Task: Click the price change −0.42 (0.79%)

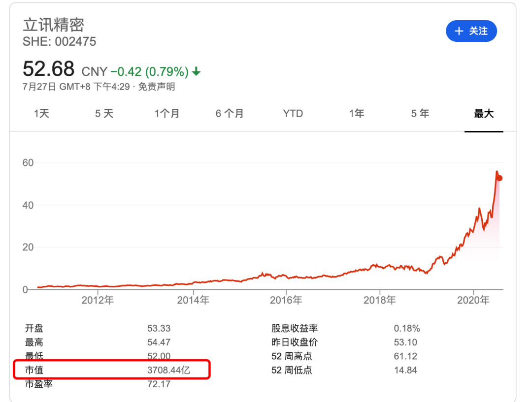Action: point(150,72)
